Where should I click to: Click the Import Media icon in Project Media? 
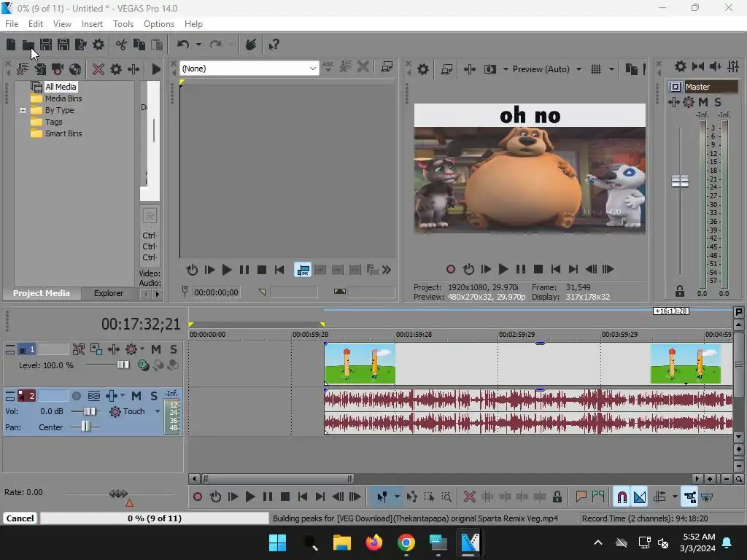coord(40,69)
